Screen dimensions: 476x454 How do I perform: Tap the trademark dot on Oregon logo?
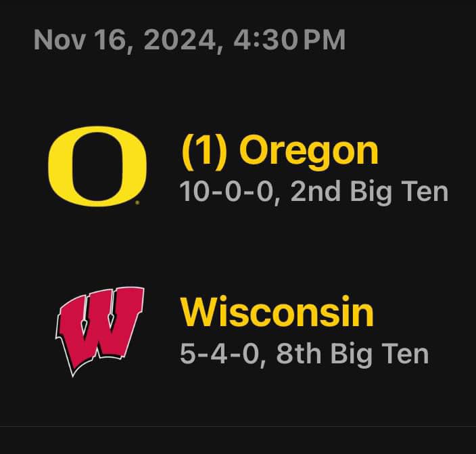pos(137,202)
